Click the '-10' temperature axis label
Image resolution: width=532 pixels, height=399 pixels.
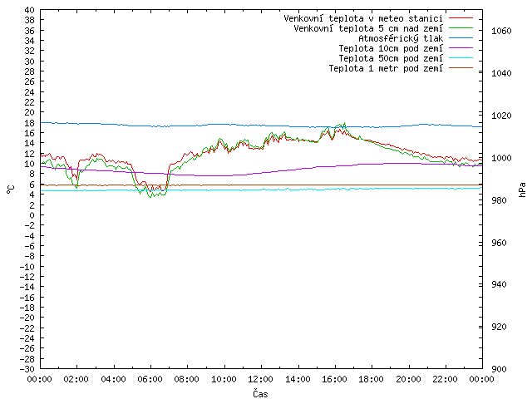[27, 266]
